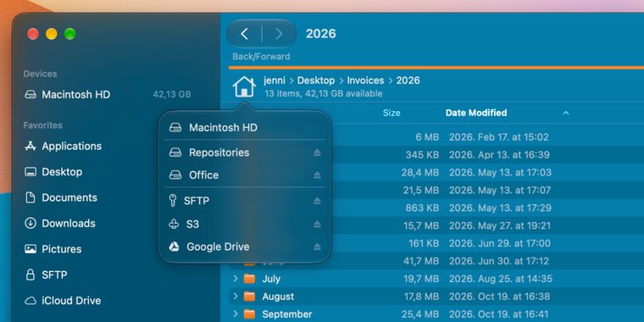Click the 2026. May 27. at 19:21 date
Viewport: 644px width, 322px height.
(500, 225)
